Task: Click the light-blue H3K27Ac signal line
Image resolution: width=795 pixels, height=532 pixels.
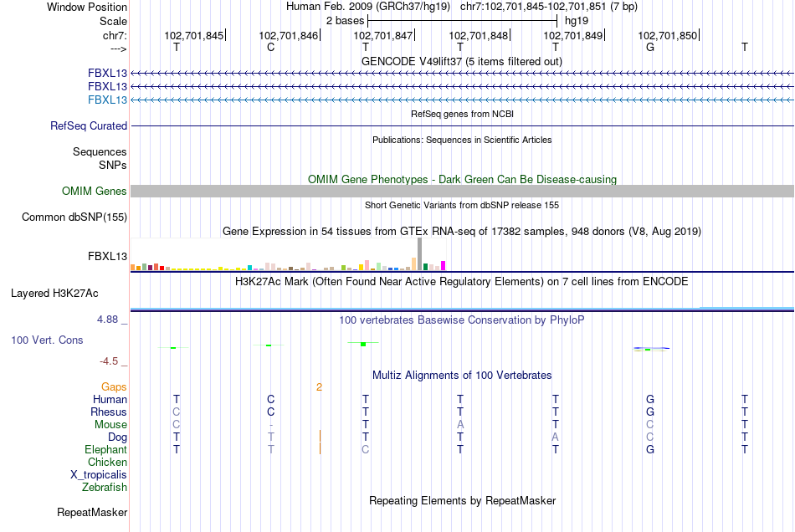Action: coord(462,309)
